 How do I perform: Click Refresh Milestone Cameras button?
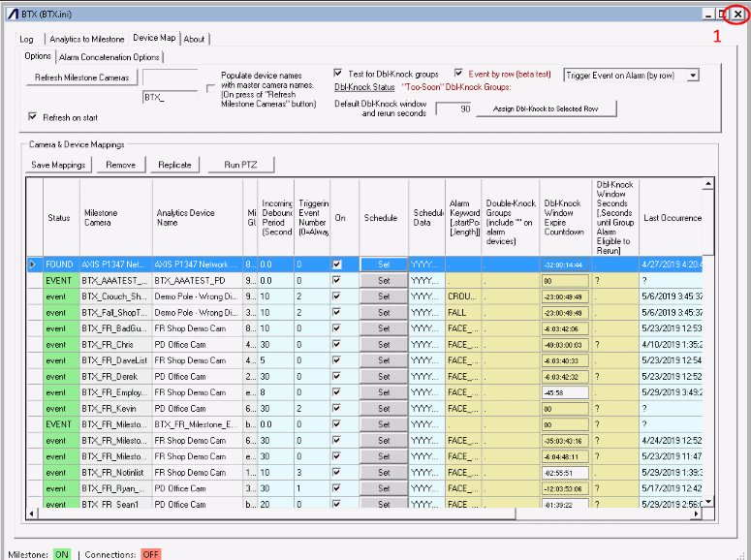pyautogui.click(x=82, y=78)
